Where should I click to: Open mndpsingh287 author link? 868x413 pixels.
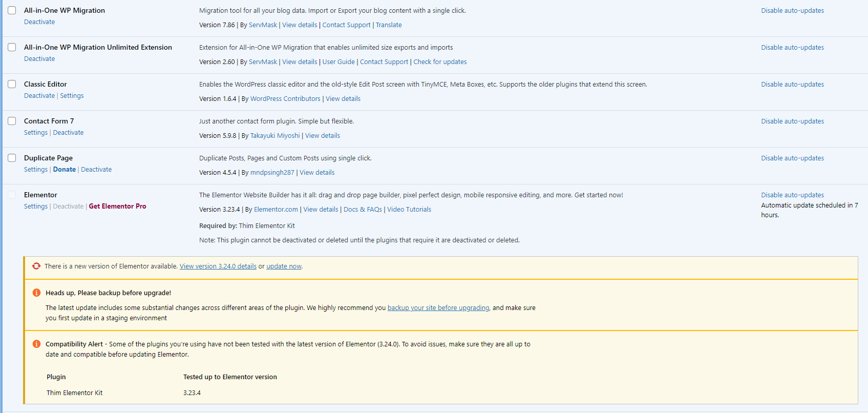pos(272,173)
